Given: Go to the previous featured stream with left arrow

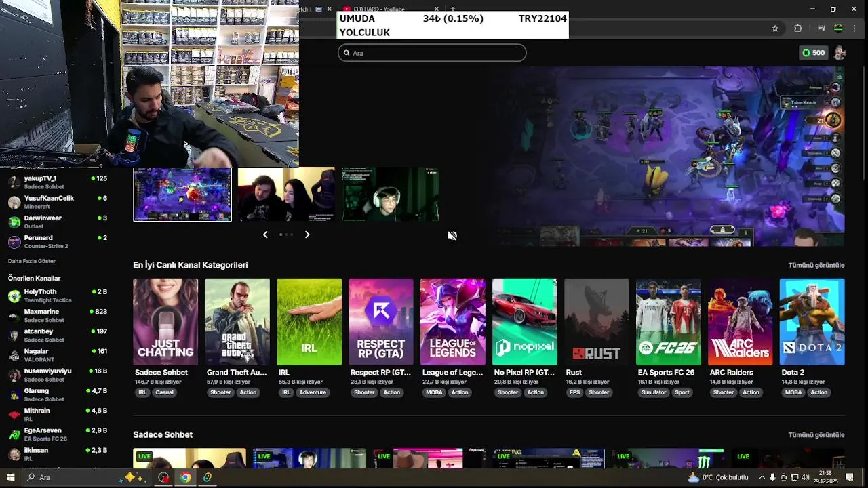Looking at the screenshot, I should click(x=265, y=235).
